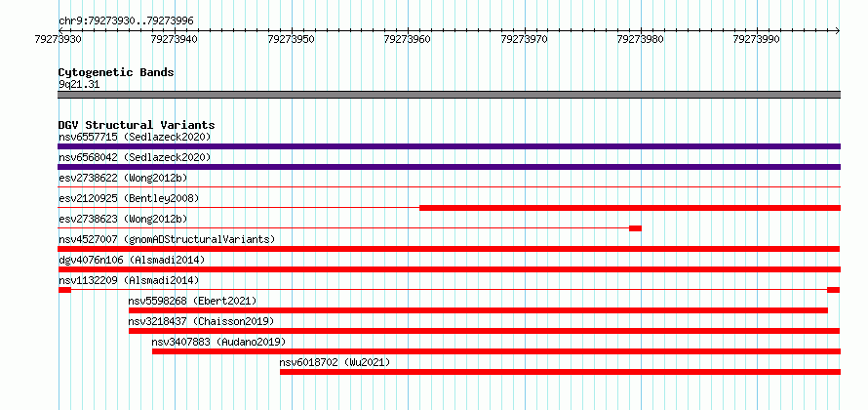Click the dgv4076n106 (Alsmadi2014) label
The height and width of the screenshot is (410, 868).
click(132, 260)
